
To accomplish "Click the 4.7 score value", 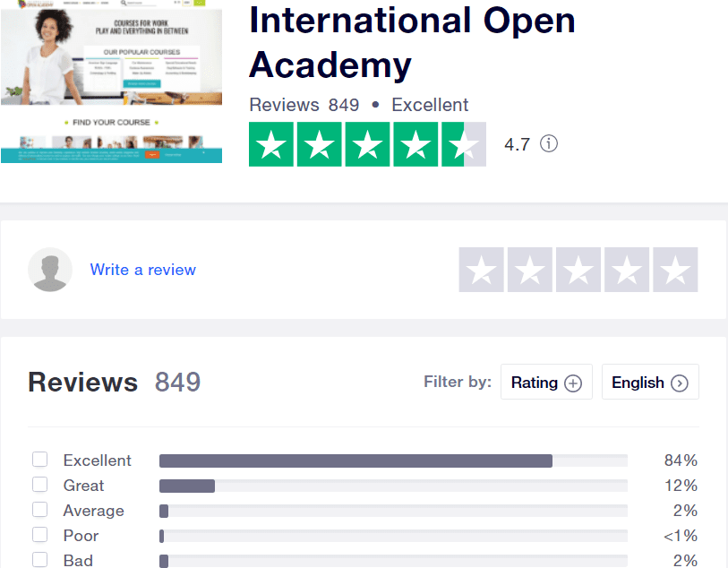I will (x=517, y=144).
